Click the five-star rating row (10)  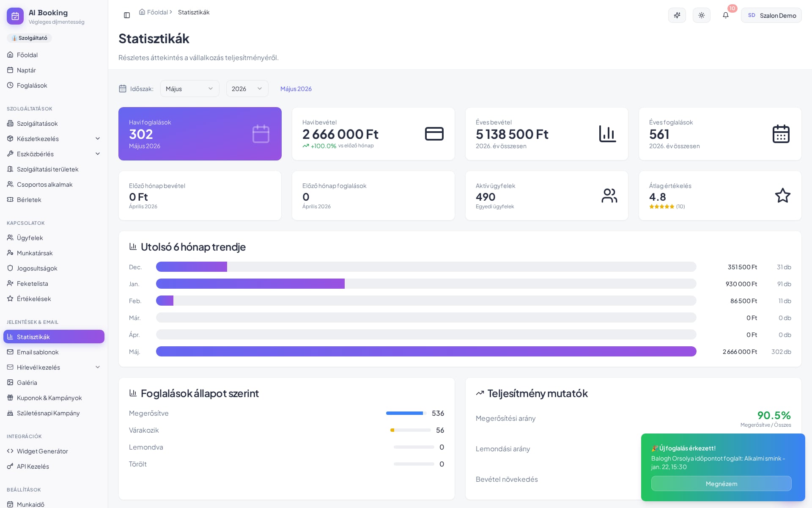click(667, 207)
